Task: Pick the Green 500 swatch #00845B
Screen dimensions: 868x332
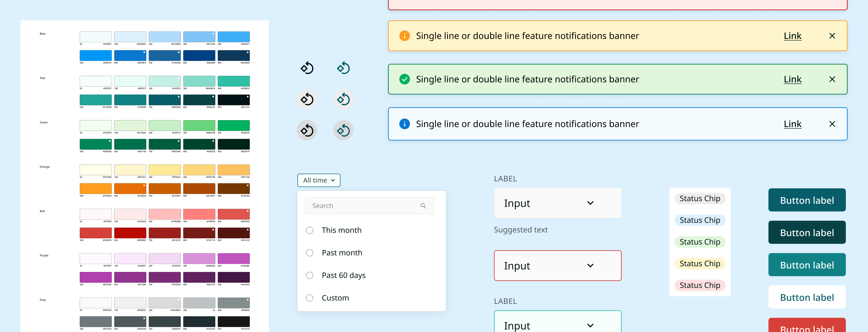Action: [96, 144]
